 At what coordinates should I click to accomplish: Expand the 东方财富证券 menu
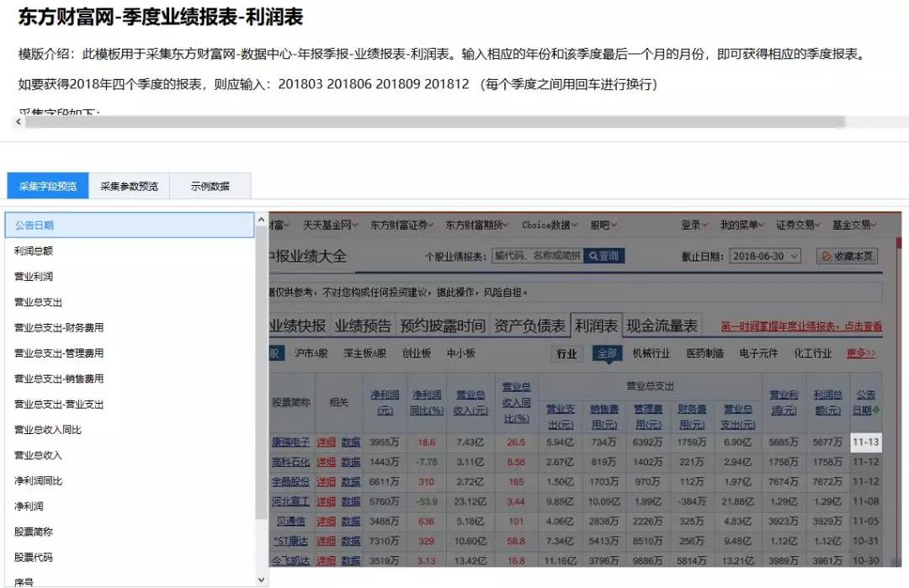pyautogui.click(x=401, y=225)
